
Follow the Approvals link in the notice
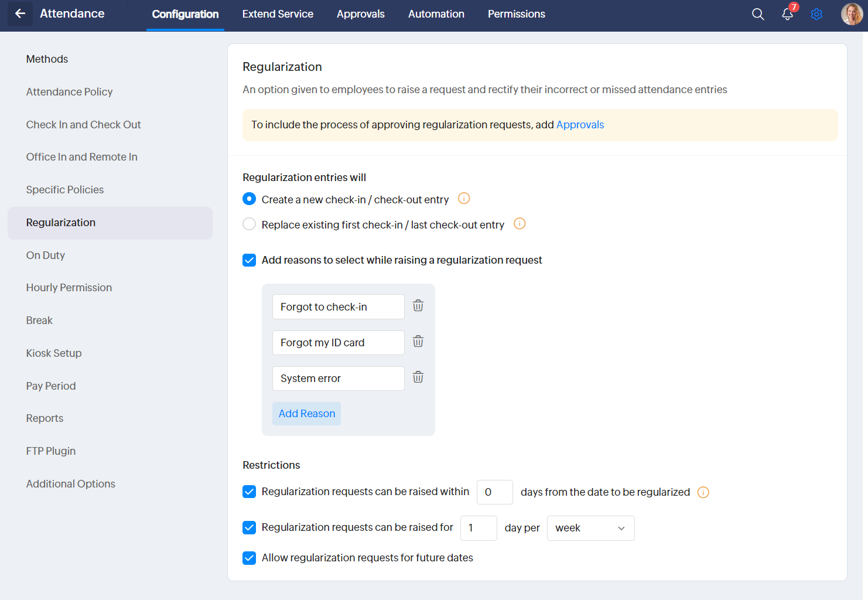580,125
